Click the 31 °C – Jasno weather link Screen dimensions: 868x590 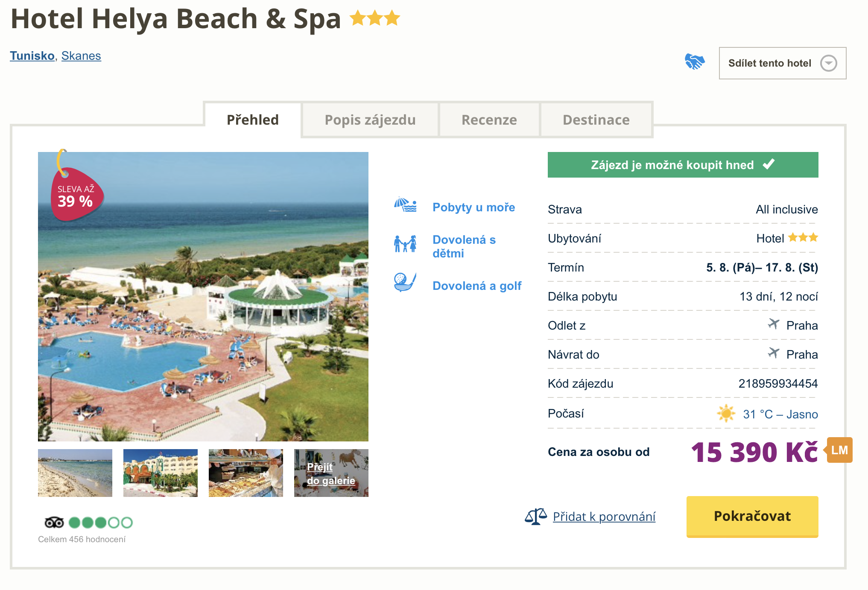(780, 414)
